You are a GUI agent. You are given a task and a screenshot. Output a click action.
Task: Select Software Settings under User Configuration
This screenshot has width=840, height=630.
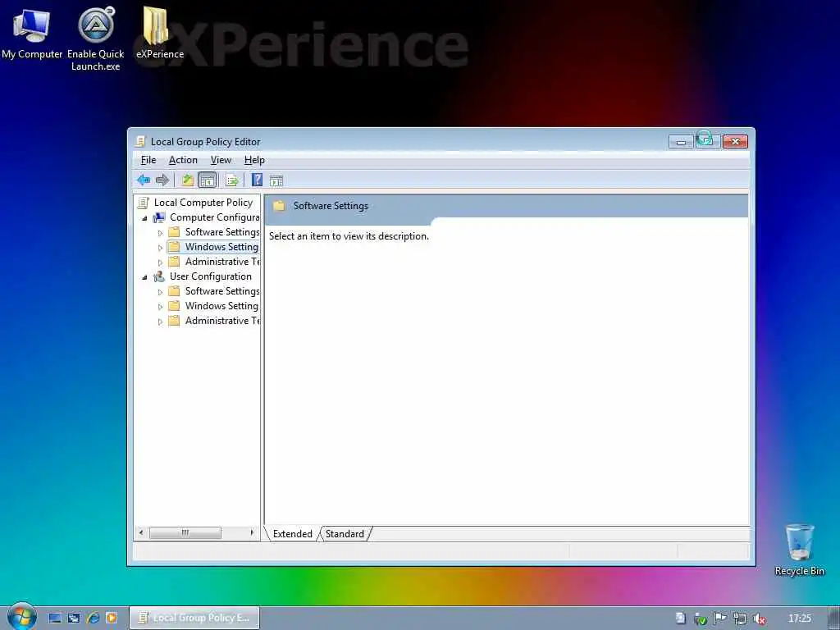(221, 291)
